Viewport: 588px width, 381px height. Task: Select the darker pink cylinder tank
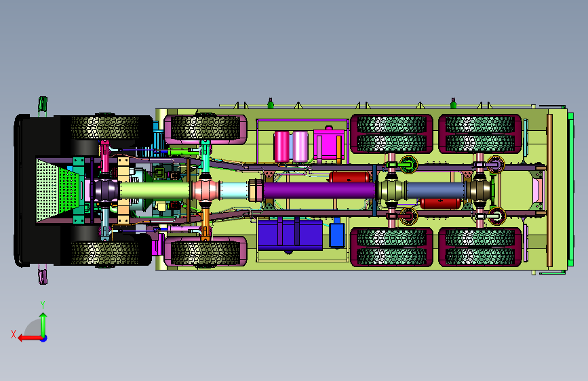[281, 146]
